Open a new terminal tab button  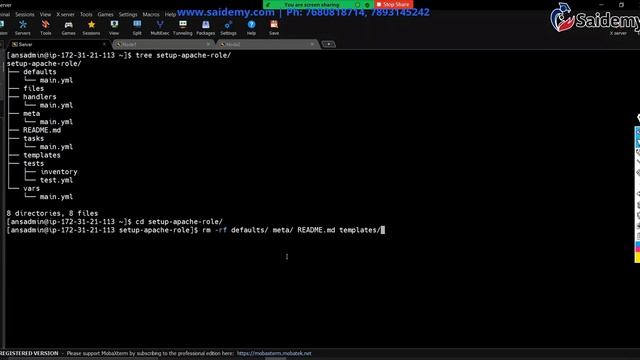tap(329, 44)
